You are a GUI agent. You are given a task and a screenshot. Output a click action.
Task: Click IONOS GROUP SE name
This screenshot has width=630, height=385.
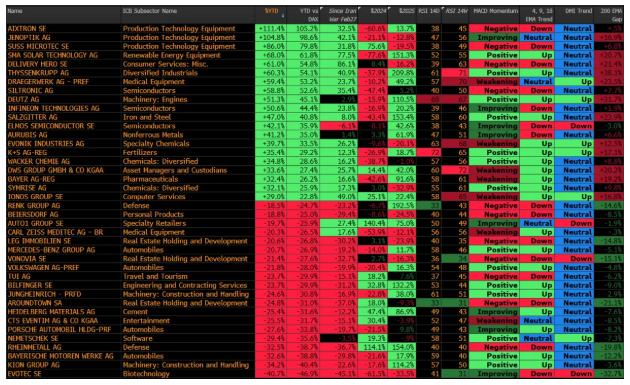click(35, 197)
